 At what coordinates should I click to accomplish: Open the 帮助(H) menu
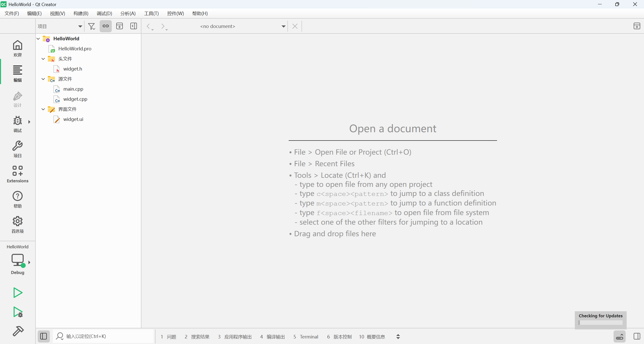pyautogui.click(x=200, y=13)
